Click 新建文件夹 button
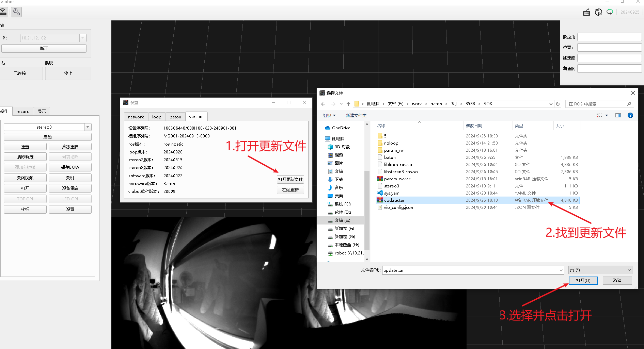The width and height of the screenshot is (644, 349). click(356, 116)
